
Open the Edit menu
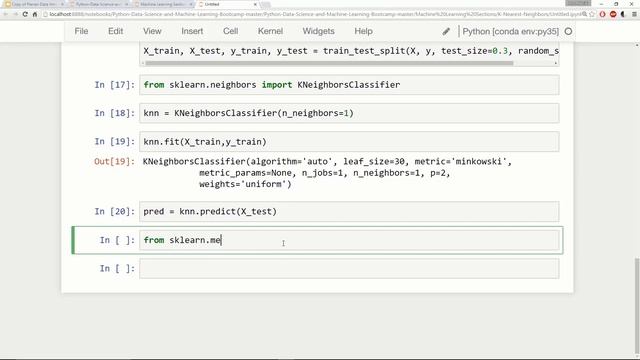click(116, 31)
